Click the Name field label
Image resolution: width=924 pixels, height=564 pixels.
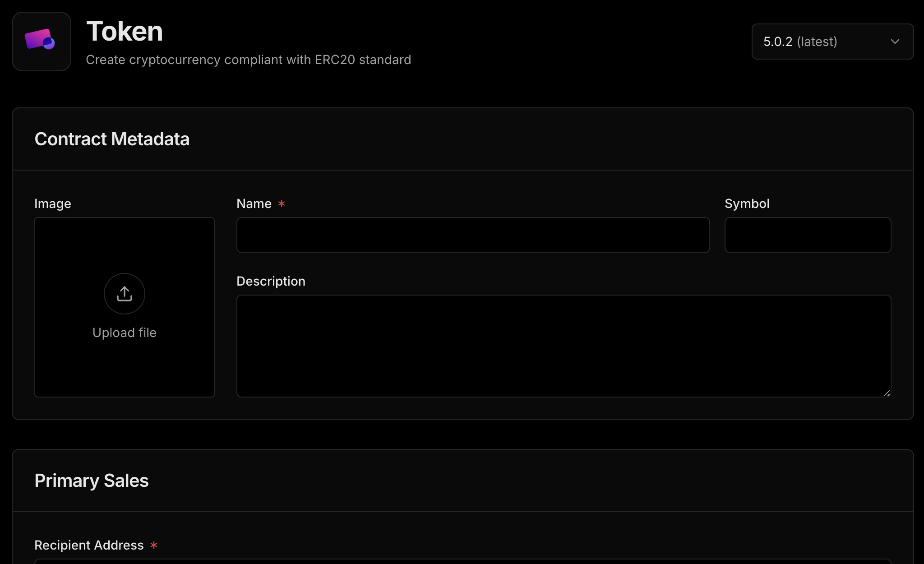(254, 203)
